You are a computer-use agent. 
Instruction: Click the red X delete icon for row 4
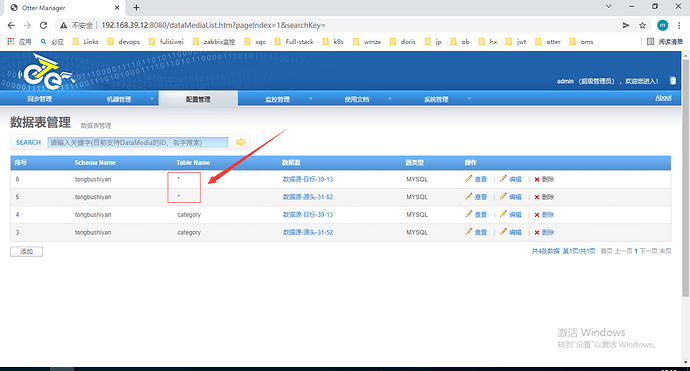[x=537, y=215]
